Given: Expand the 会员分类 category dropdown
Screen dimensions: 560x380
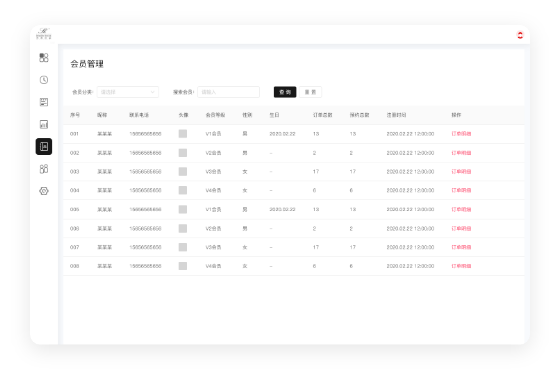Looking at the screenshot, I should (x=128, y=92).
